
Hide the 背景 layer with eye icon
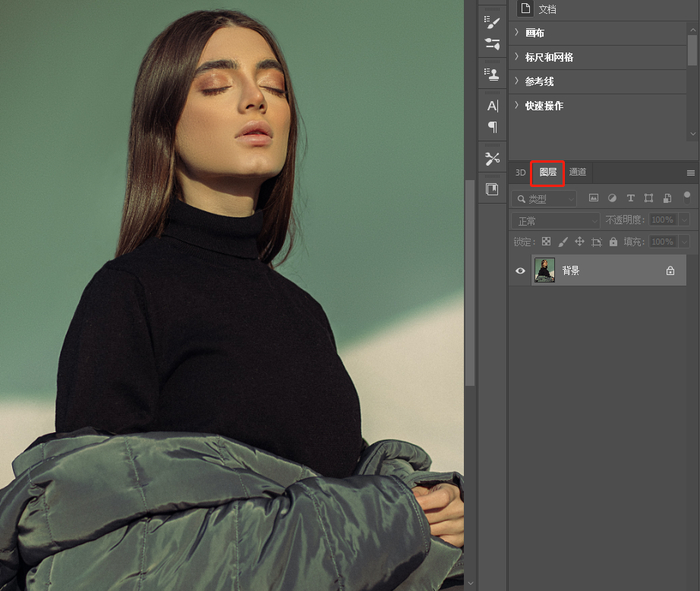pyautogui.click(x=520, y=270)
